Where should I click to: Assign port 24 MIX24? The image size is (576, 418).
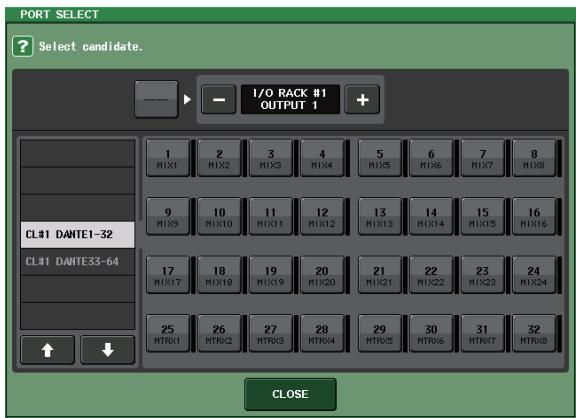point(534,275)
